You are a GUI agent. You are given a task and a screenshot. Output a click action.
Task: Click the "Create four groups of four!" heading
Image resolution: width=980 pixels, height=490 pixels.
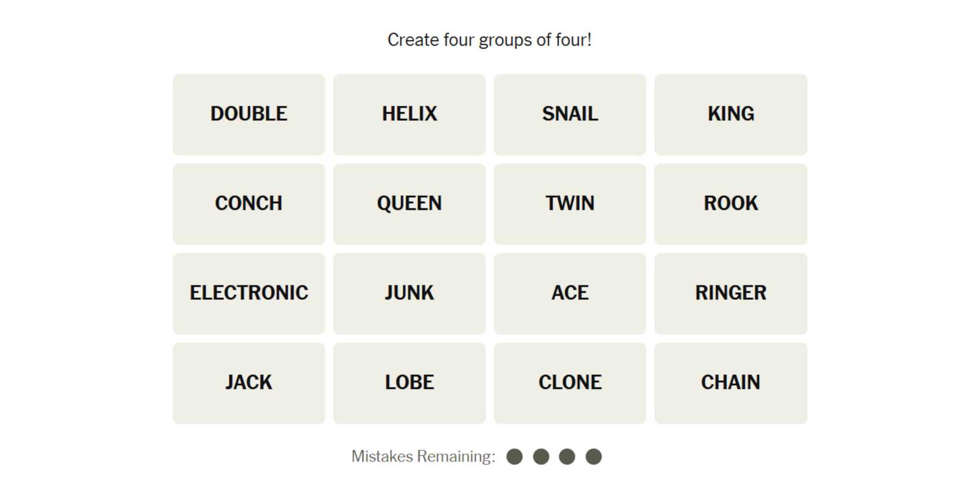[x=489, y=40]
